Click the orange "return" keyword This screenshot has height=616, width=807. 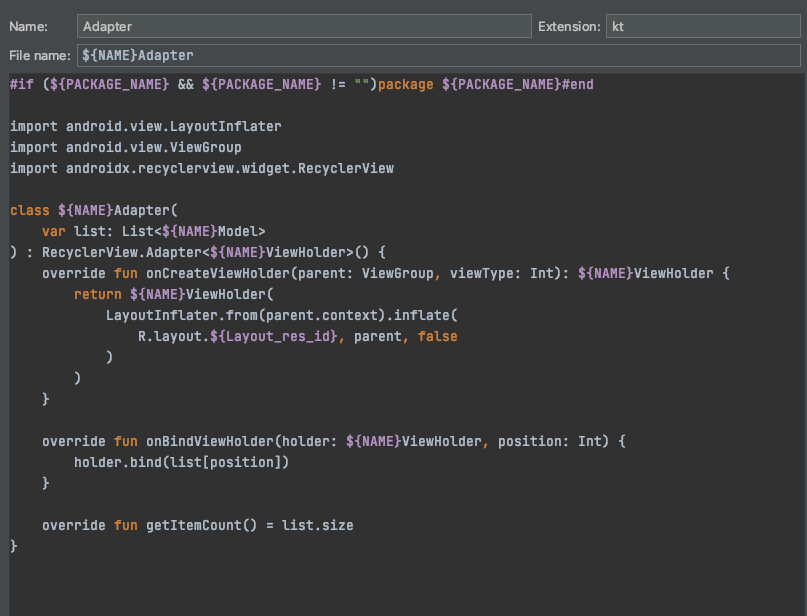(x=98, y=294)
